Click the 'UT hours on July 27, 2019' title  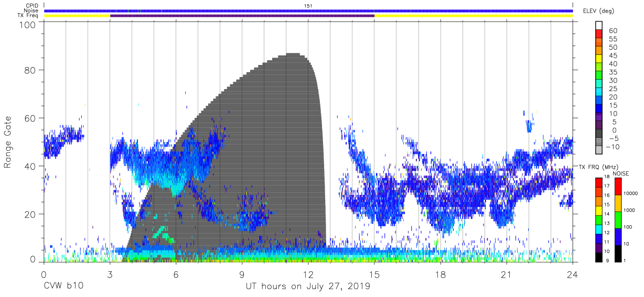pos(308,287)
